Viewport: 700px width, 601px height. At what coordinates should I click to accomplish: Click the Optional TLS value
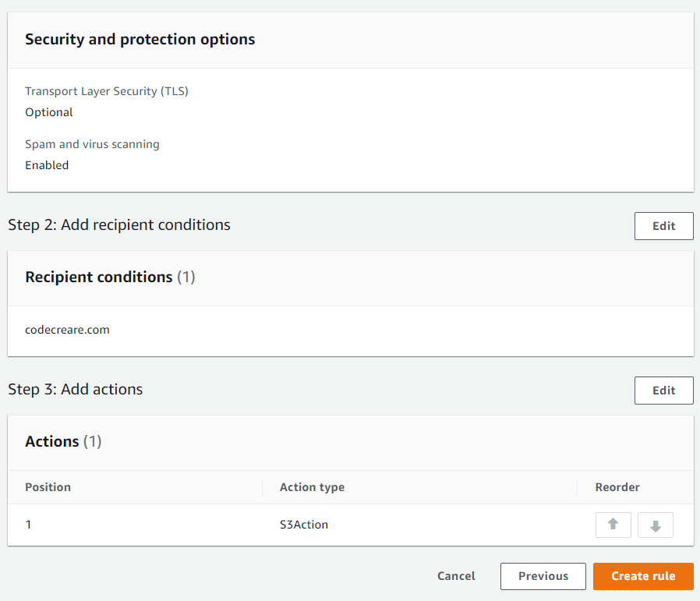pyautogui.click(x=48, y=112)
